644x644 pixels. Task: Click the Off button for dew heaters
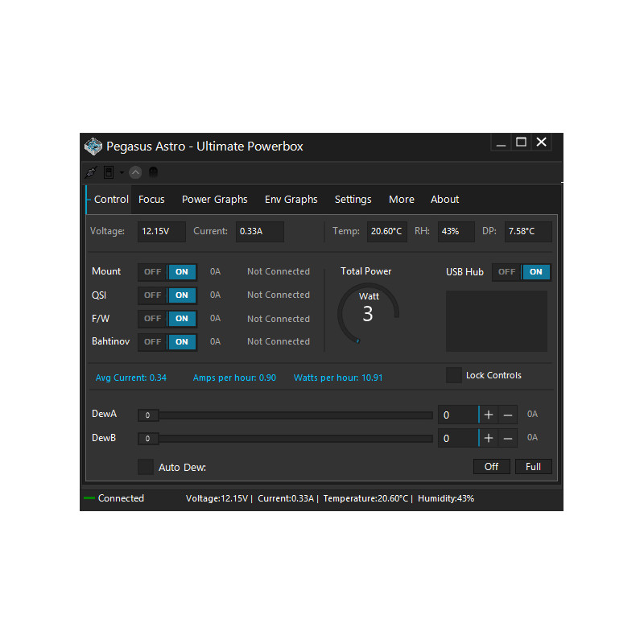pyautogui.click(x=491, y=466)
